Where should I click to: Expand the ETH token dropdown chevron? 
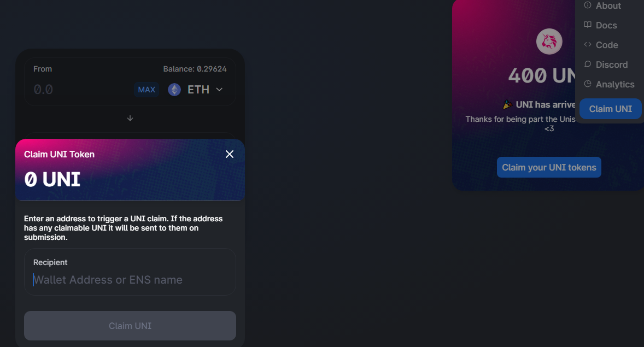click(x=219, y=90)
